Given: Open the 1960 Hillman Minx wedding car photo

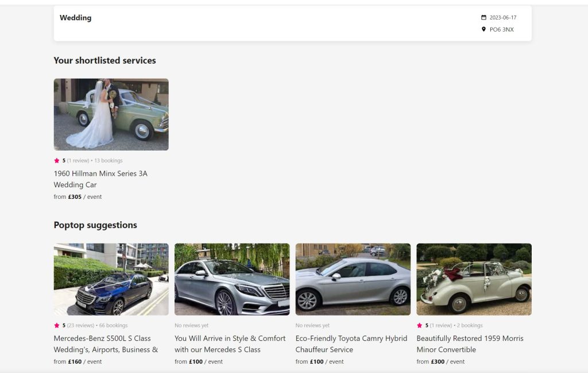Looking at the screenshot, I should click(111, 114).
